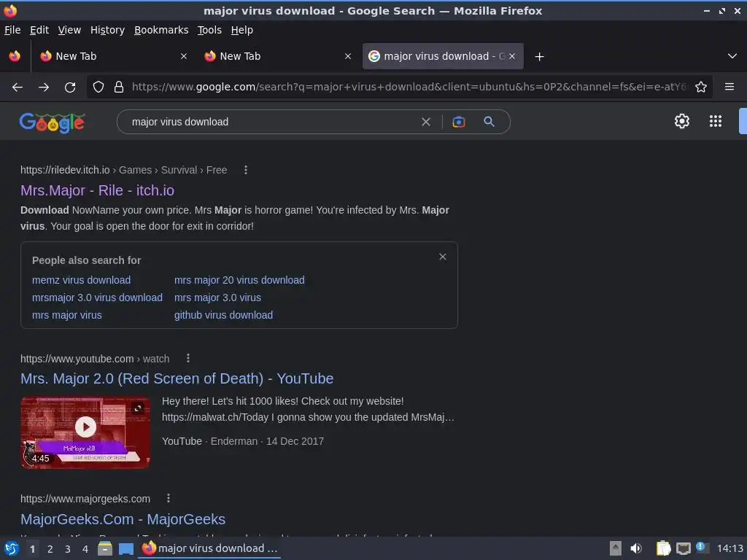Screen dimensions: 747x560
Task: Open the volume control tray icon
Action: tap(636, 548)
